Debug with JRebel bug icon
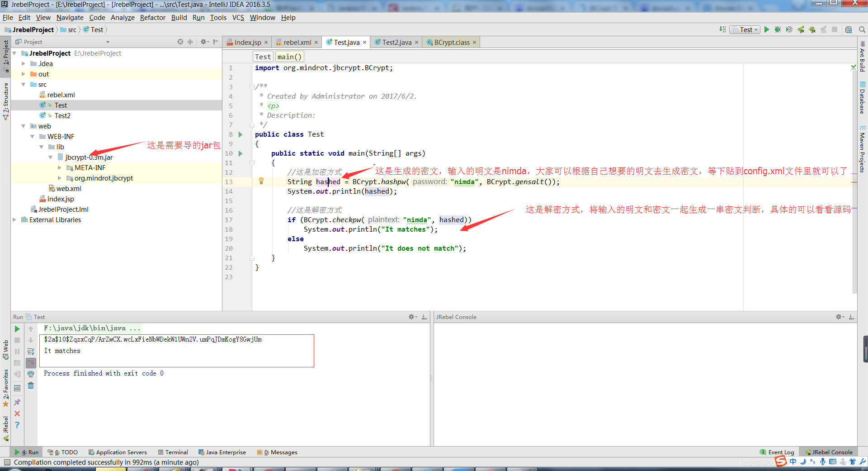Image resolution: width=868 pixels, height=471 pixels. [812, 30]
